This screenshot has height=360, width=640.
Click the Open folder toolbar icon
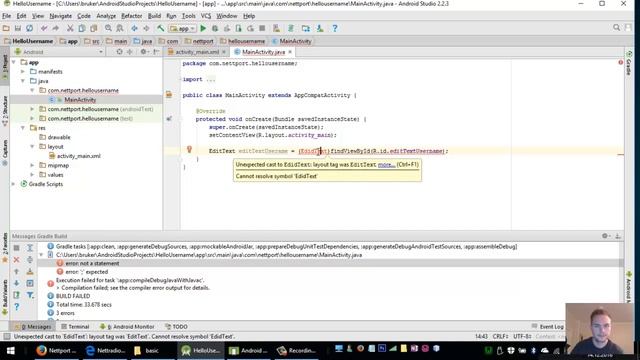click(6, 28)
